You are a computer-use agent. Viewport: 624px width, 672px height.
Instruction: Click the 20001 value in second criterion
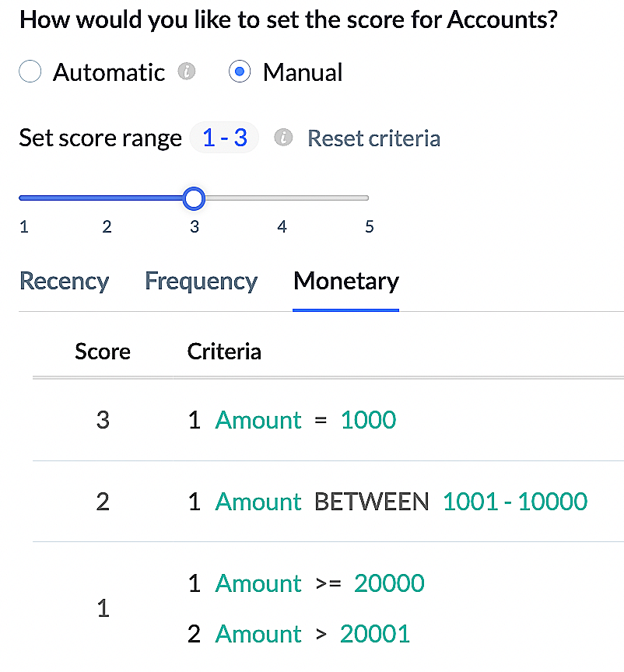[x=375, y=634]
